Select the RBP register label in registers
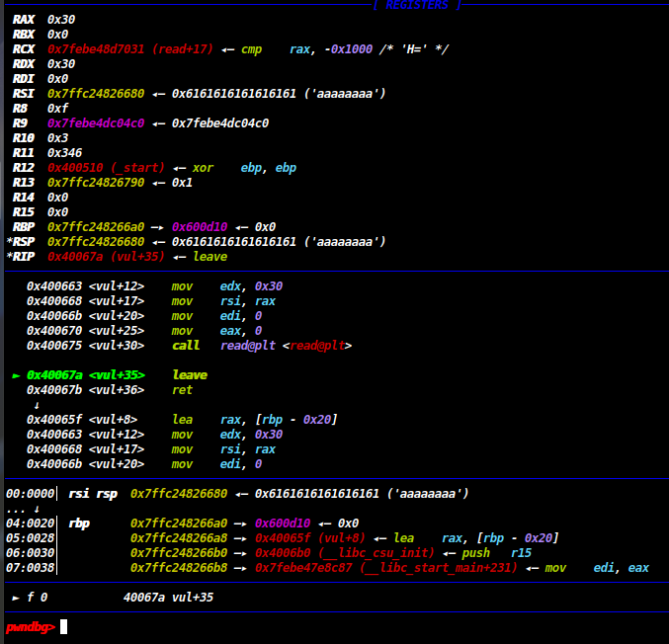This screenshot has height=644, width=669. point(24,227)
